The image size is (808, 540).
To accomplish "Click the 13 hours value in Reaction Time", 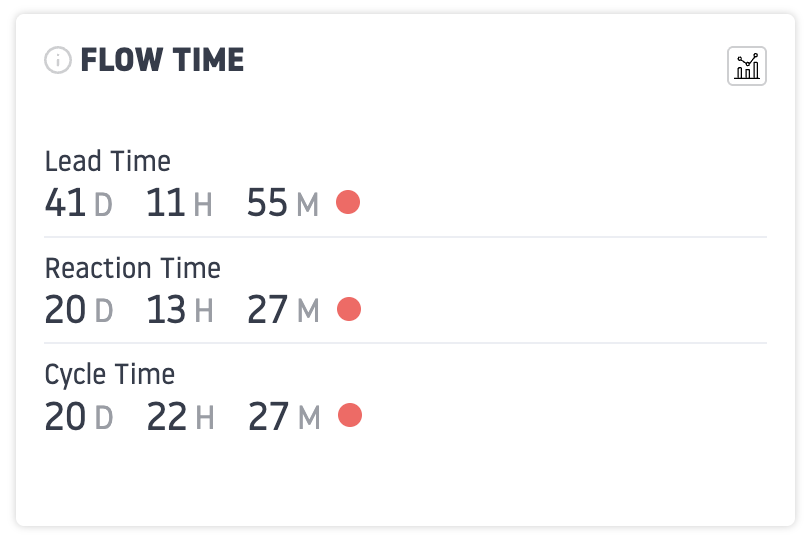I will pyautogui.click(x=166, y=310).
